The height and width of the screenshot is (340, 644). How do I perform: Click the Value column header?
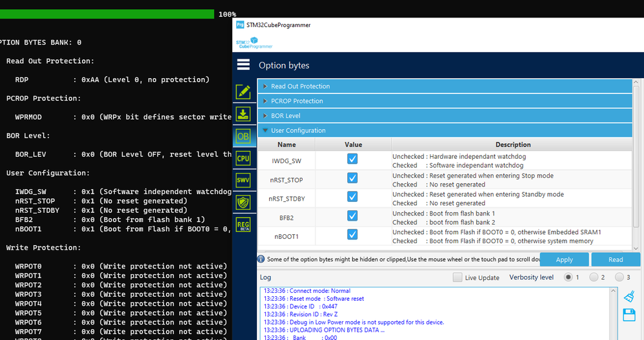[353, 145]
